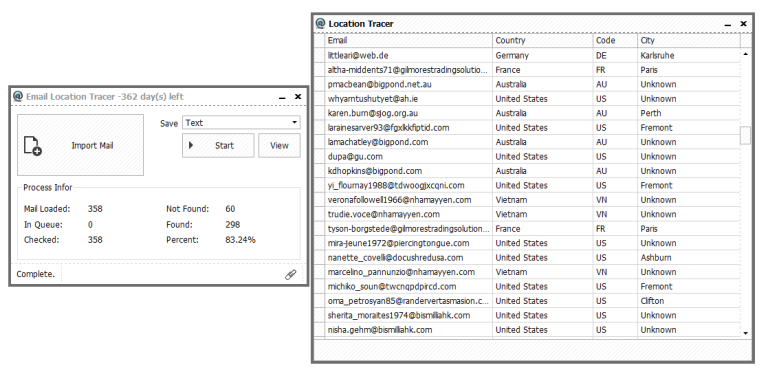Click the Complete status text
The height and width of the screenshot is (383, 768).
pos(36,274)
